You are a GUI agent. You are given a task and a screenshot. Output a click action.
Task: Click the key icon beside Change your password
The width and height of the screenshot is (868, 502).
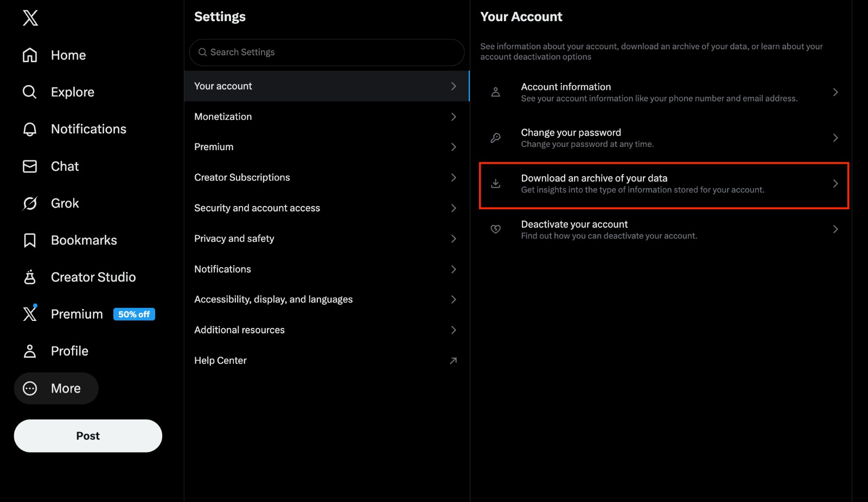[x=495, y=138]
